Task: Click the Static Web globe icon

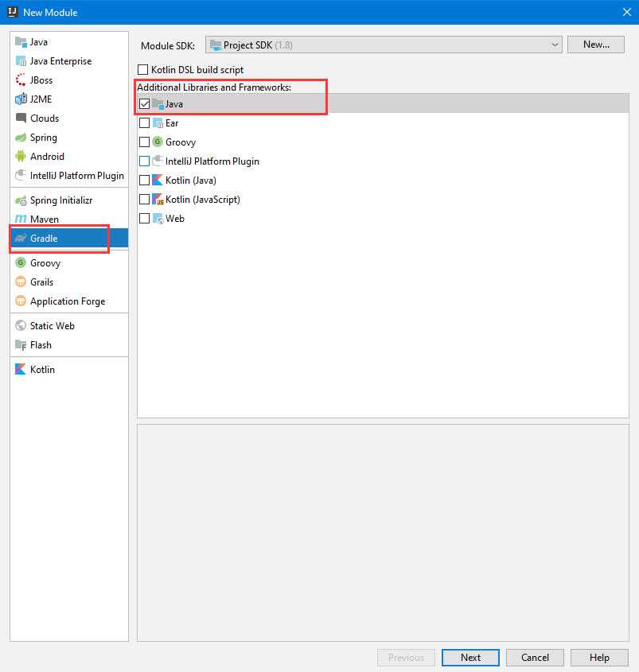Action: tap(21, 325)
